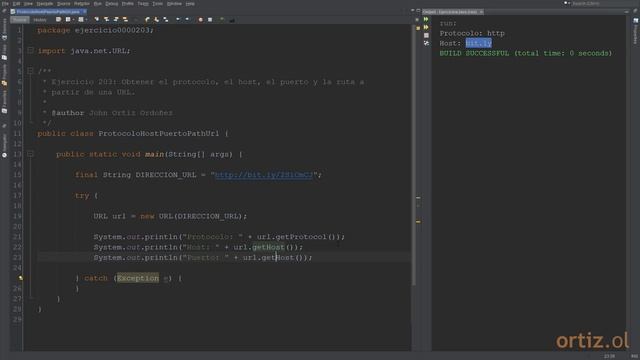Close the Output panel tab
Image resolution: width=640 pixels, height=360 pixels.
pos(481,12)
